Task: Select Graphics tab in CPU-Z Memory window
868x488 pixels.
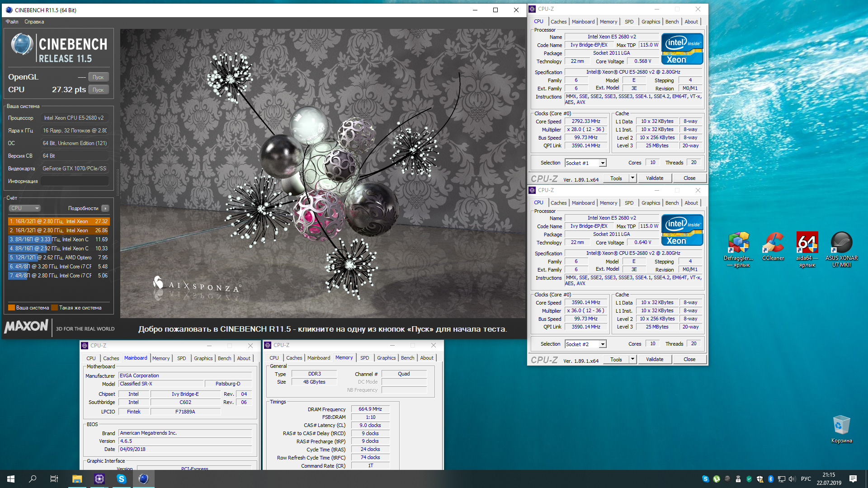Action: pyautogui.click(x=386, y=358)
